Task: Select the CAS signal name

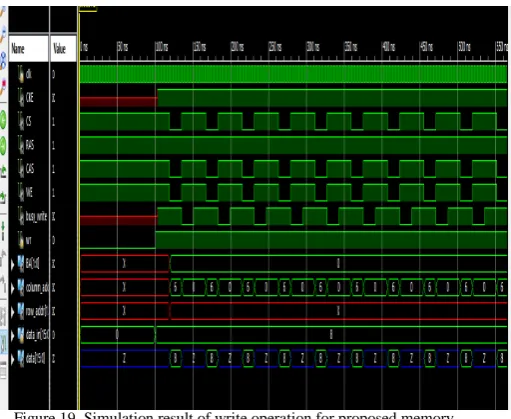Action: tap(30, 169)
